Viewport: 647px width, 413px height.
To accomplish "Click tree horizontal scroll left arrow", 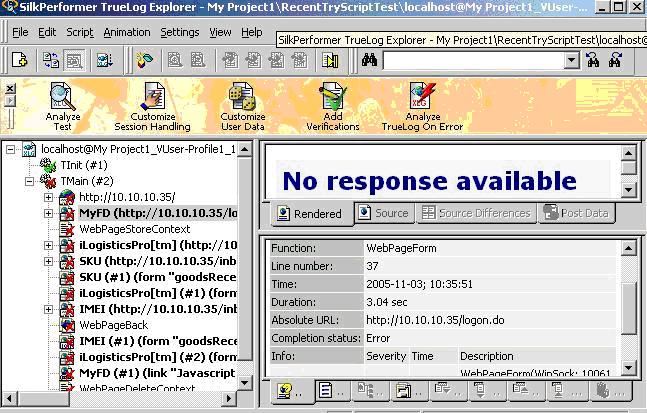I will point(9,399).
